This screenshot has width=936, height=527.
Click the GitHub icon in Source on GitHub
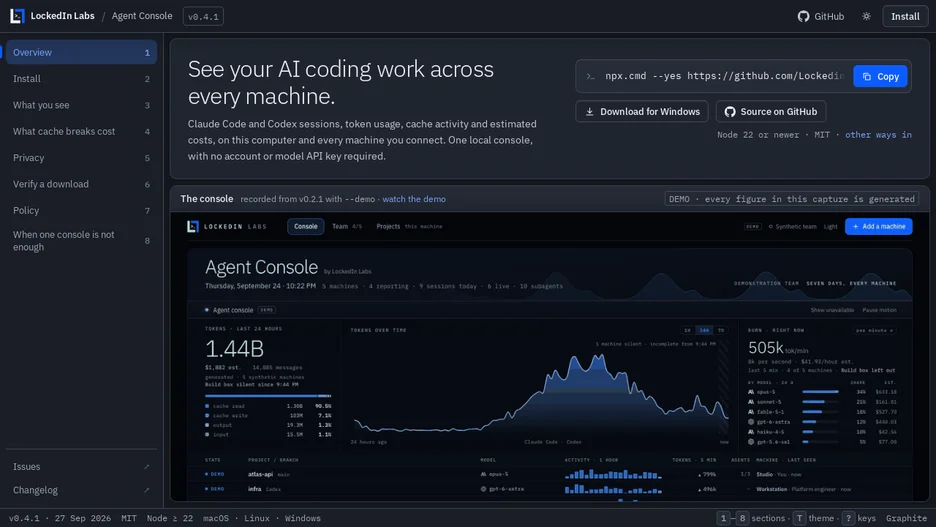730,112
